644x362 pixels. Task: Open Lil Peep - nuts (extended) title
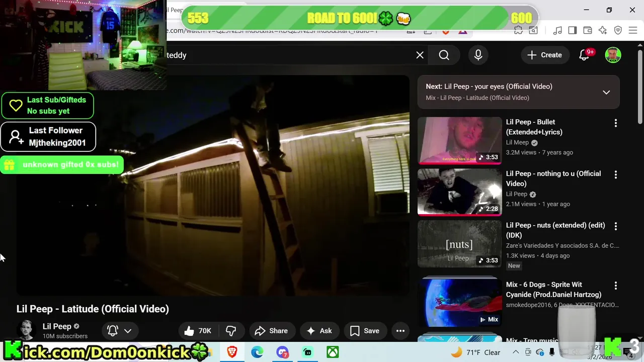555,230
